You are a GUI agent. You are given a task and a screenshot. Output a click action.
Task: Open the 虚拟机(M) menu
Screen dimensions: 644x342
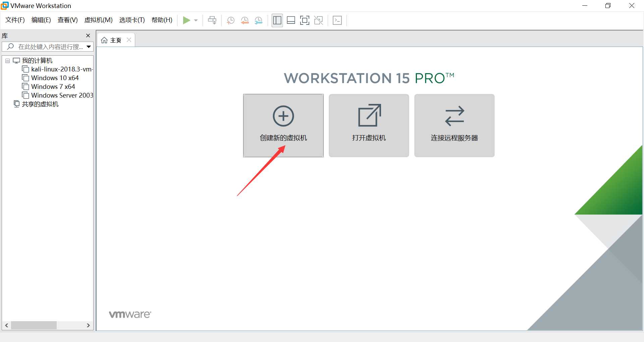[98, 20]
